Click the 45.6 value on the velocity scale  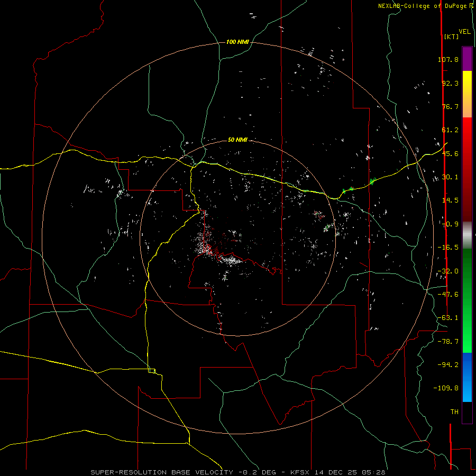(x=450, y=153)
